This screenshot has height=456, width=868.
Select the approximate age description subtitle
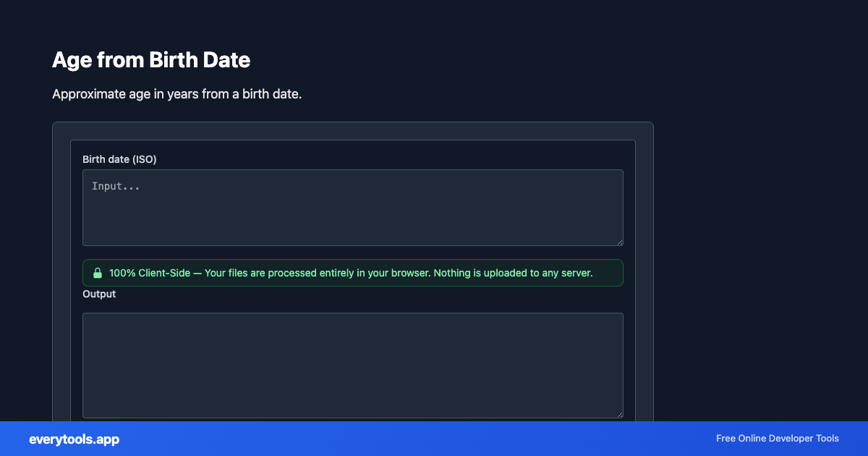click(x=177, y=94)
